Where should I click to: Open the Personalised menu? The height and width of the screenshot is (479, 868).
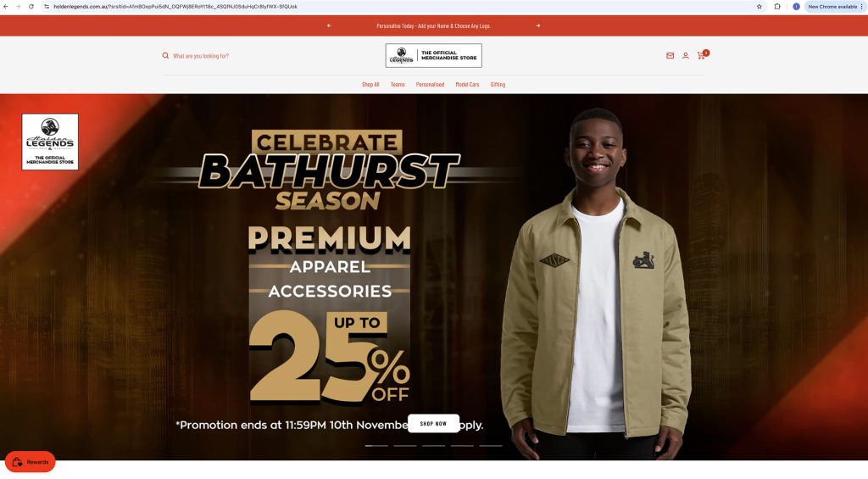[430, 84]
